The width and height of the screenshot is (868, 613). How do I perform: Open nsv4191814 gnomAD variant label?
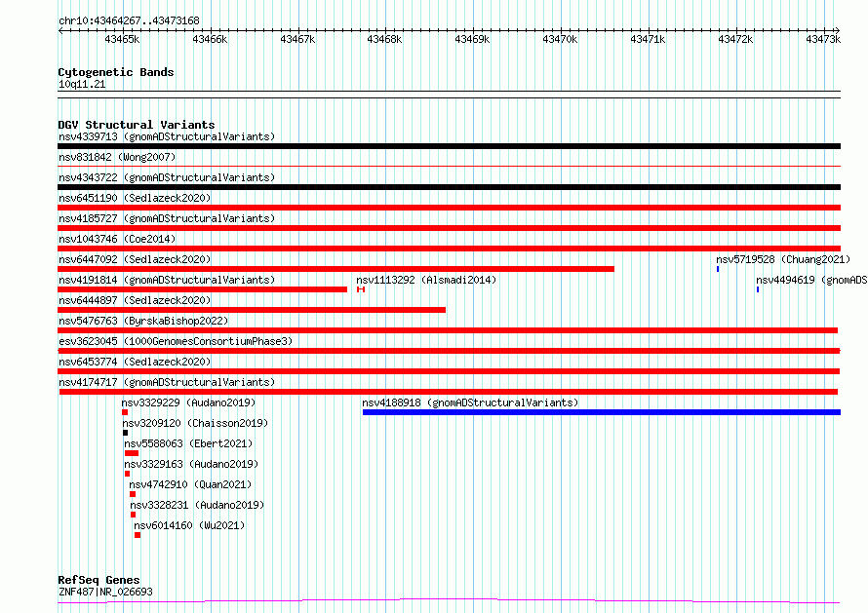pyautogui.click(x=167, y=280)
